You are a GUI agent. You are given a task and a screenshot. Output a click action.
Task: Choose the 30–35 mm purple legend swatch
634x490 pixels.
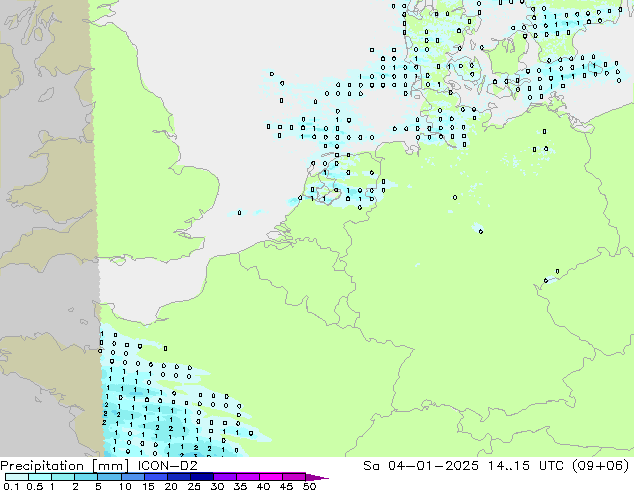coord(224,477)
